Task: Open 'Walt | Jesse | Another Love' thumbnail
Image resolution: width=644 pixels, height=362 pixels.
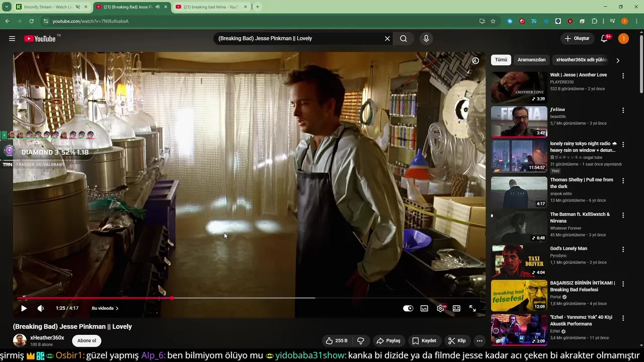Action: (519, 87)
